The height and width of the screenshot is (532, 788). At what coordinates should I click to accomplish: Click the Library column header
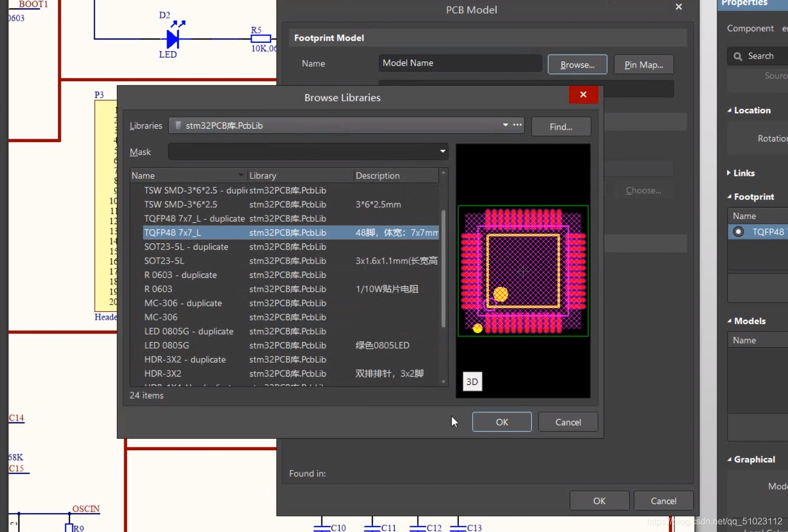[x=300, y=175]
